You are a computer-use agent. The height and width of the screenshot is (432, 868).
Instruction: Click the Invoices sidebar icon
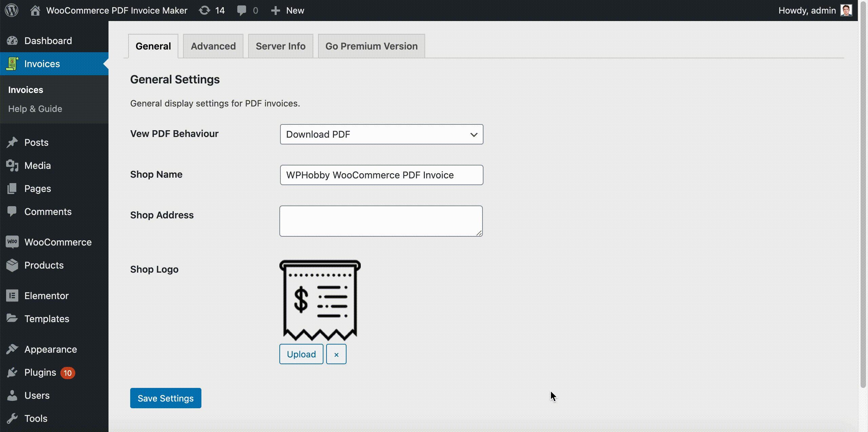click(x=13, y=64)
